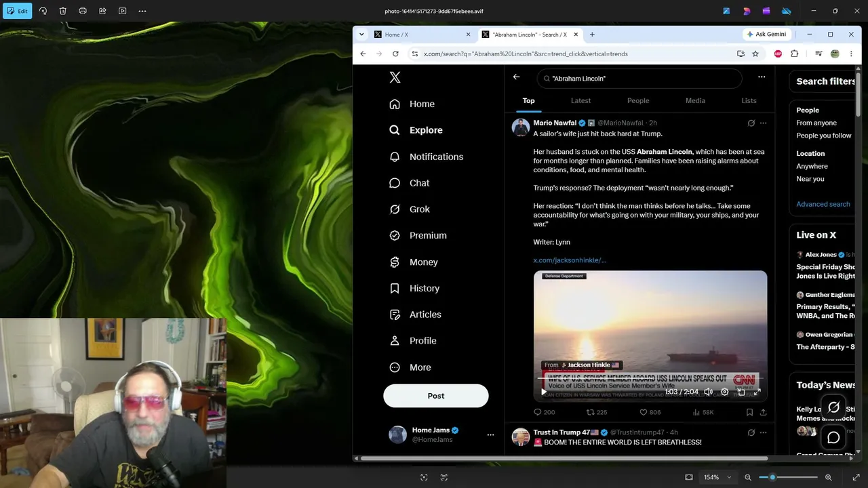
Task: Select 'People you follow' filter
Action: click(824, 136)
